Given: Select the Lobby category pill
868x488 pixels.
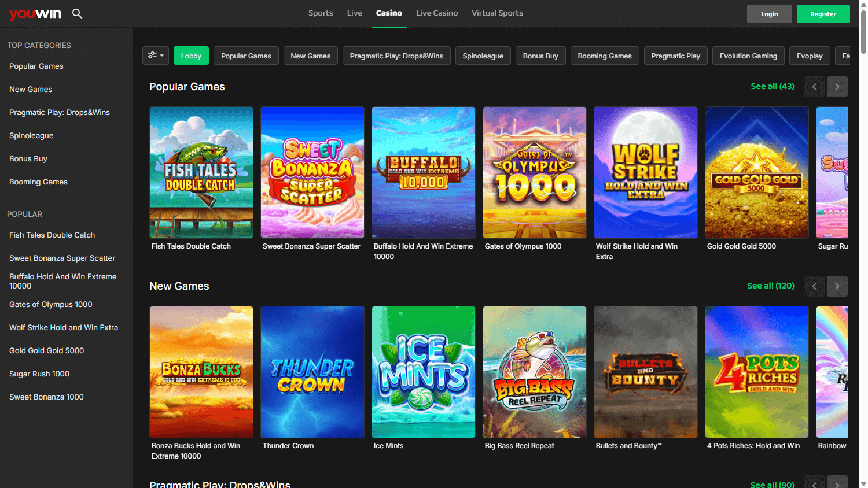Looking at the screenshot, I should pyautogui.click(x=191, y=56).
